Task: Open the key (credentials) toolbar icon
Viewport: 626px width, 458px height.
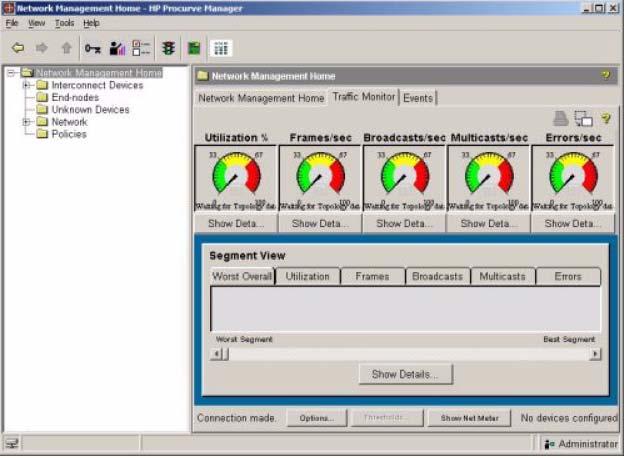Action: 93,49
